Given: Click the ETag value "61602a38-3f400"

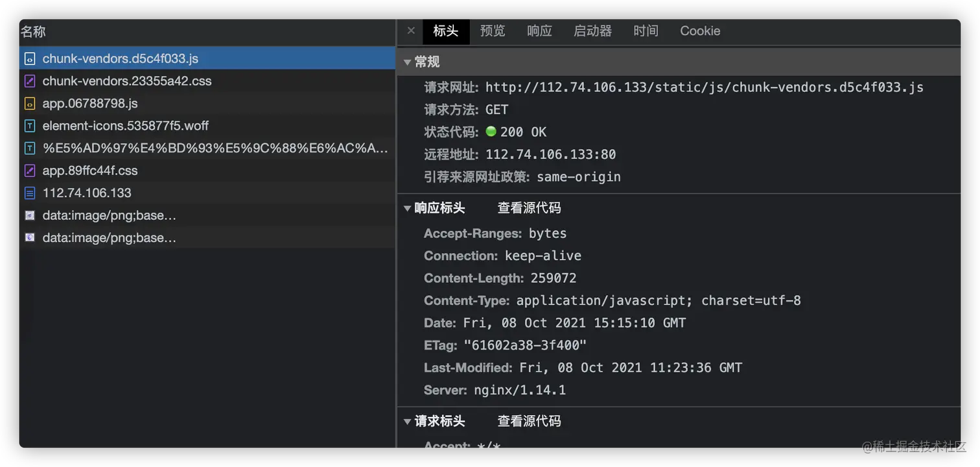Looking at the screenshot, I should click(525, 346).
